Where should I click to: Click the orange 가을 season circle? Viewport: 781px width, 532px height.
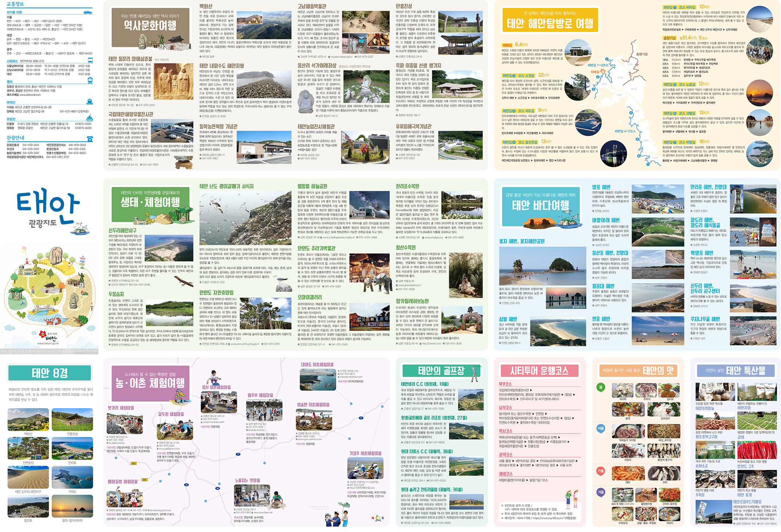pyautogui.click(x=601, y=471)
